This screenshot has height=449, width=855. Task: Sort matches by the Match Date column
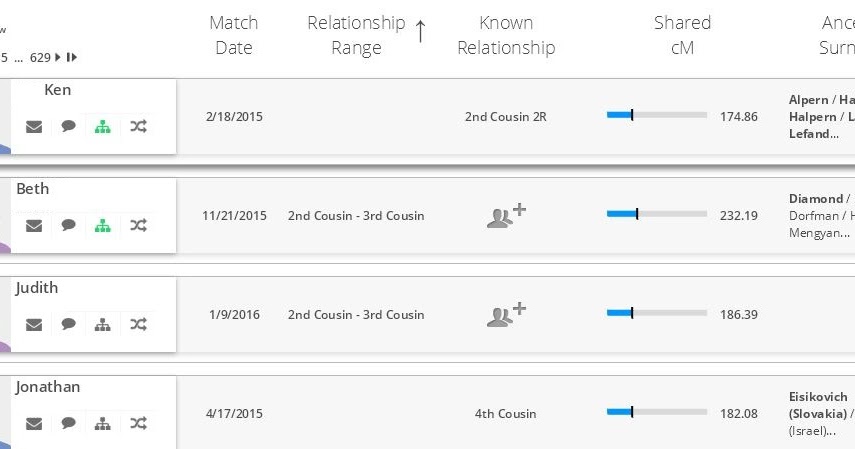[233, 35]
